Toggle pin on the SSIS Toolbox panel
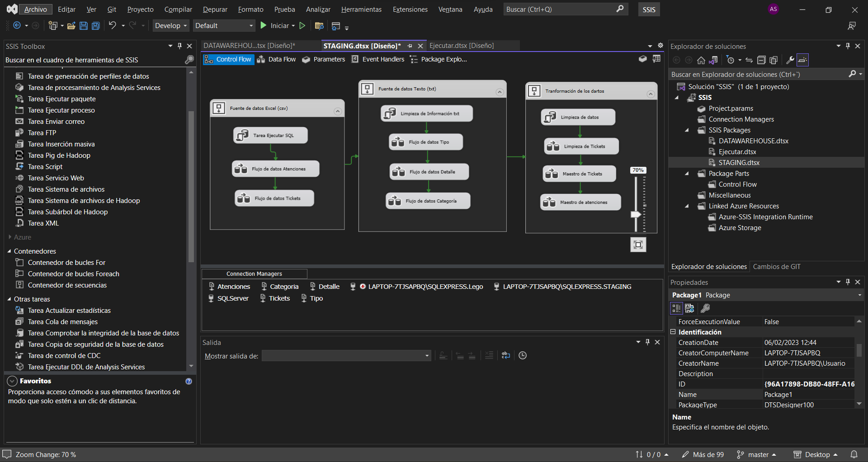868x462 pixels. click(x=180, y=46)
